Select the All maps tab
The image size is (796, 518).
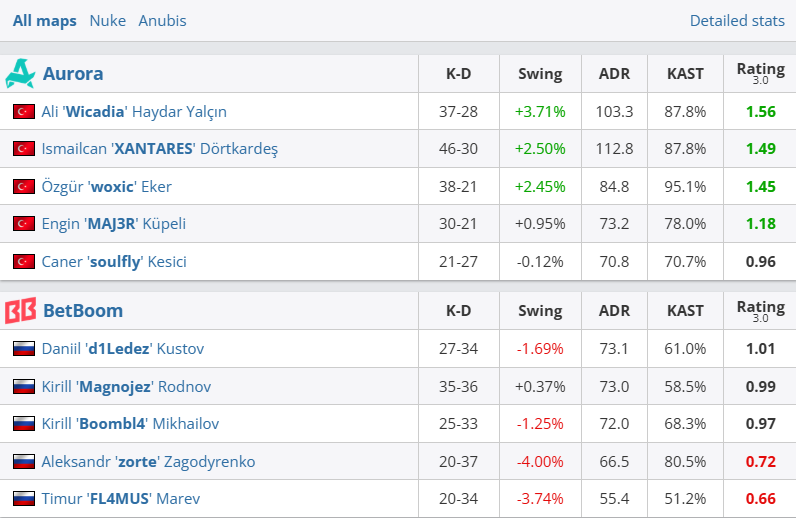pos(45,21)
